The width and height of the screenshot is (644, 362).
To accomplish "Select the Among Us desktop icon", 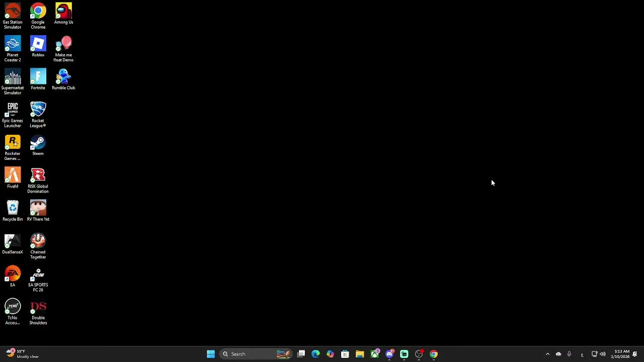I will [63, 14].
